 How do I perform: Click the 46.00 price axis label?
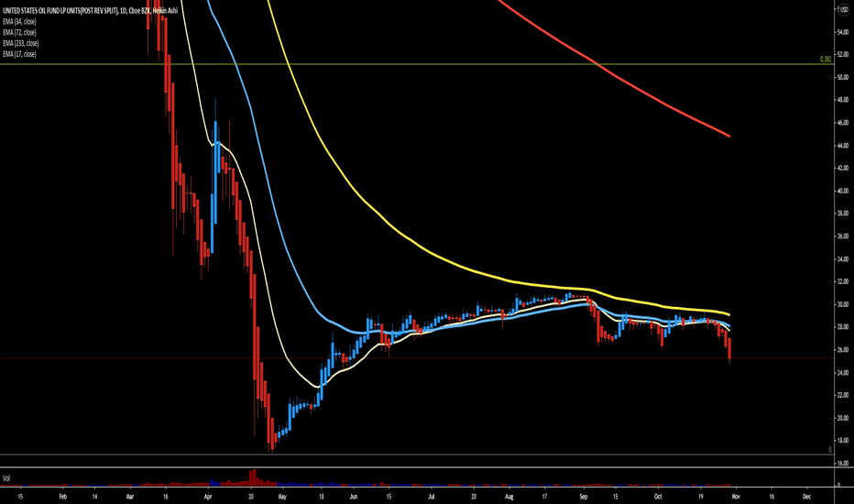click(x=843, y=123)
